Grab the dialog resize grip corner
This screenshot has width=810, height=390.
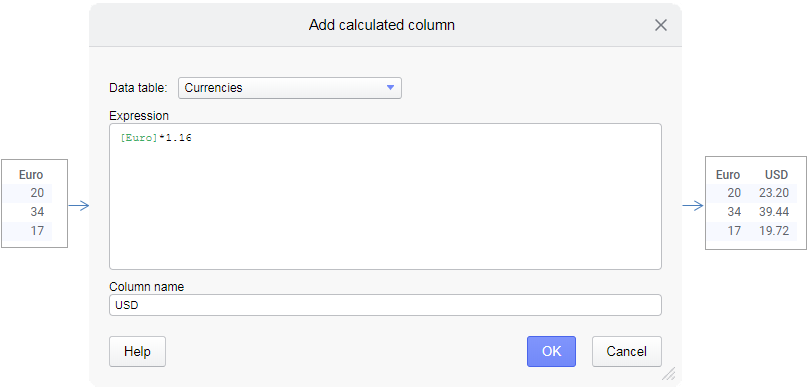click(x=668, y=374)
